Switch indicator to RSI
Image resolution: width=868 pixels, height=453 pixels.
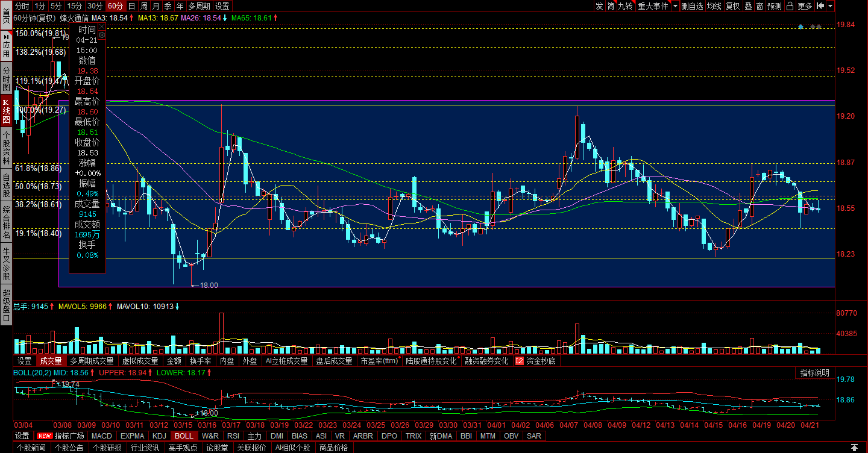pyautogui.click(x=233, y=436)
